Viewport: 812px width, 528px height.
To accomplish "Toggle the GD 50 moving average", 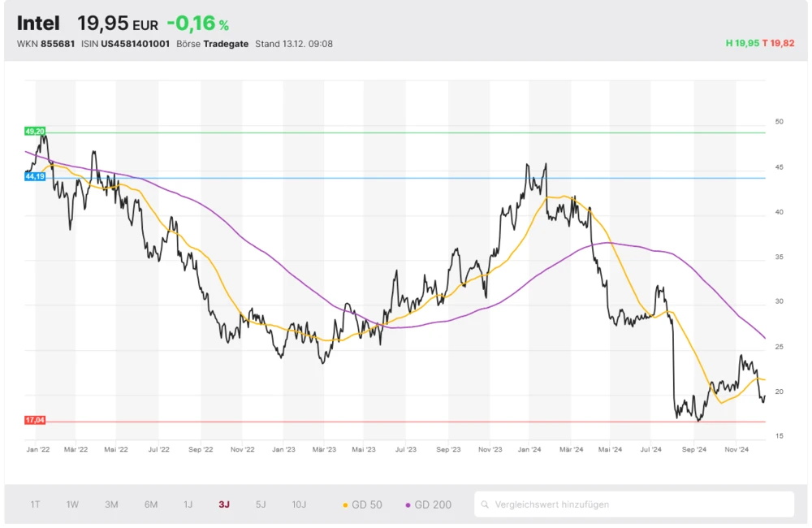I will (361, 504).
